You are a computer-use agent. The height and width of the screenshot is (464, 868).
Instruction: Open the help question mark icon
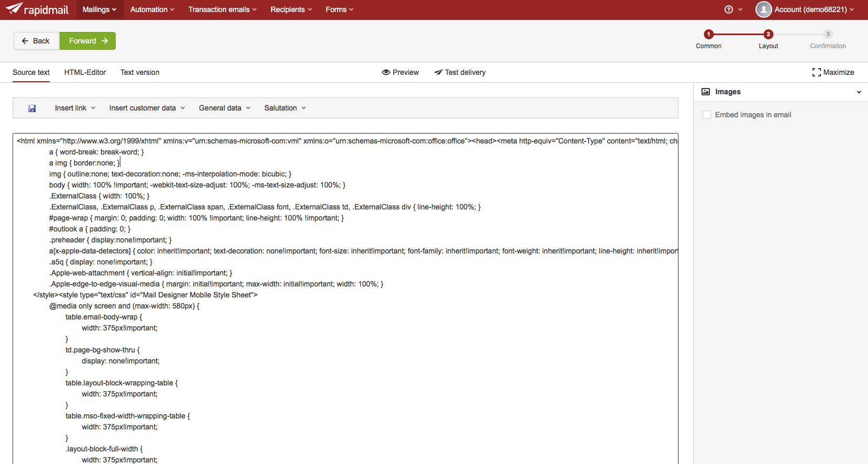tap(729, 9)
